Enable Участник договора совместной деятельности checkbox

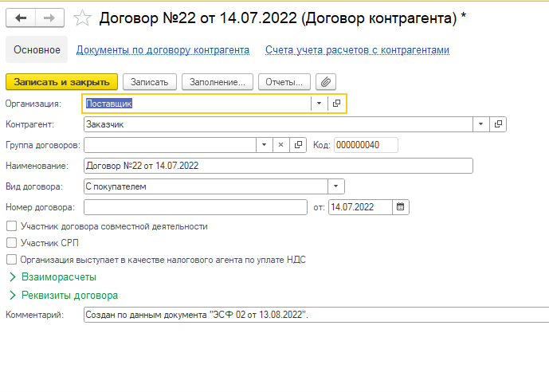tap(11, 226)
